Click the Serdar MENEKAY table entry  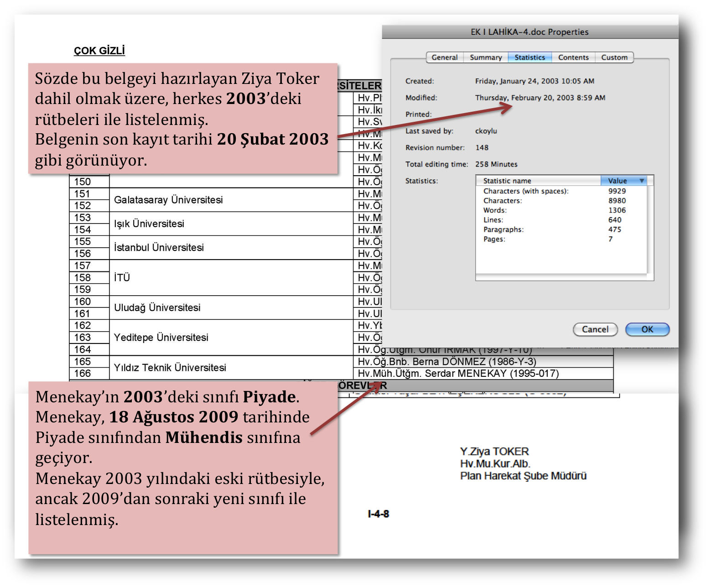point(458,374)
